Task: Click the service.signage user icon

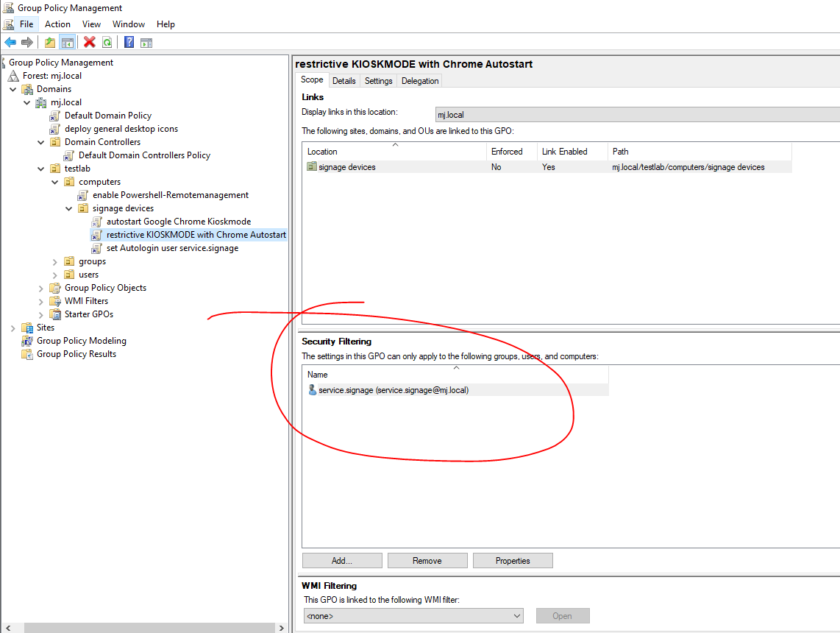Action: 313,389
